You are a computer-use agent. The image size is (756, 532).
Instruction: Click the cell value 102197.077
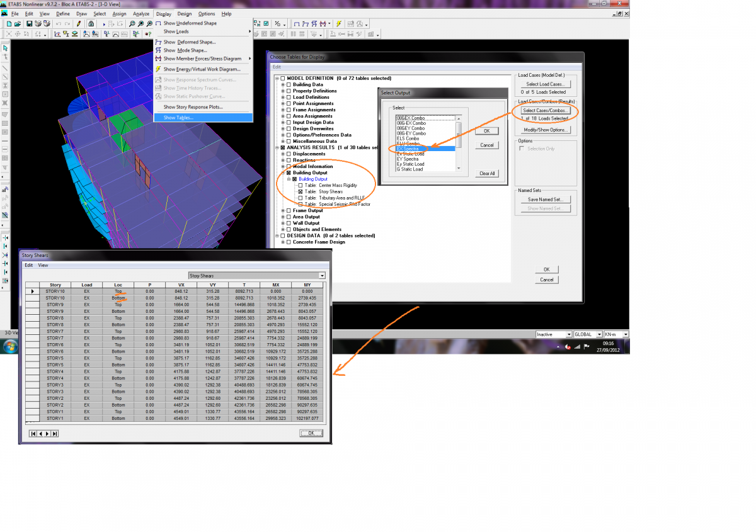pos(307,418)
